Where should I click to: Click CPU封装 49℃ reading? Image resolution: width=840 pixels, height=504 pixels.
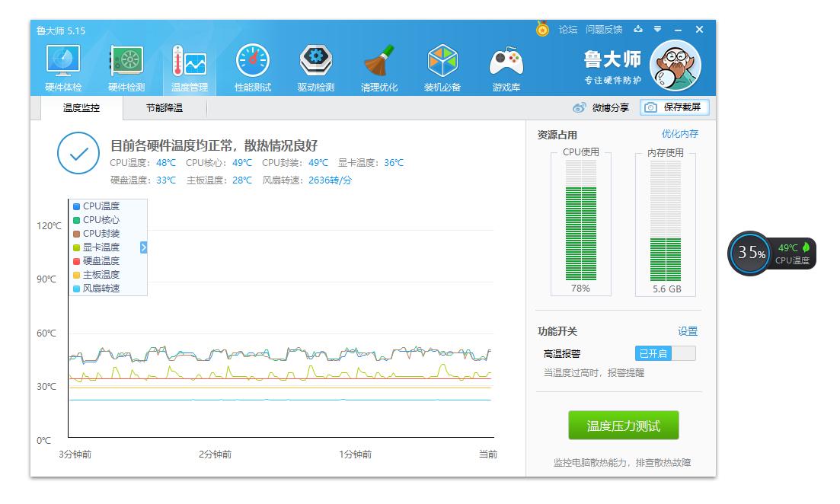[x=295, y=163]
